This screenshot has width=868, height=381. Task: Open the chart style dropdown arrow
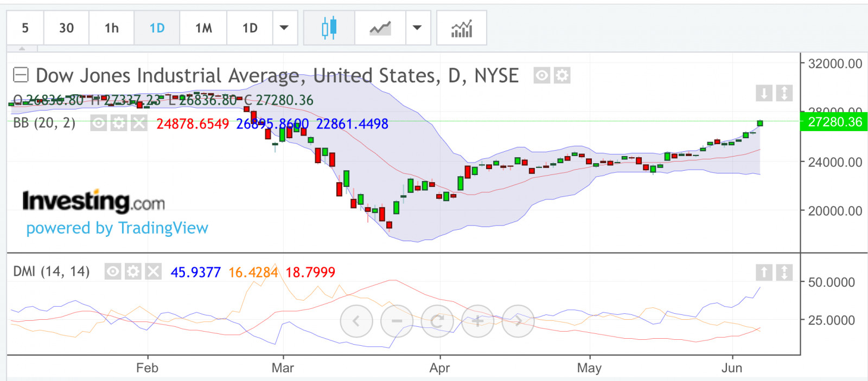click(x=417, y=28)
